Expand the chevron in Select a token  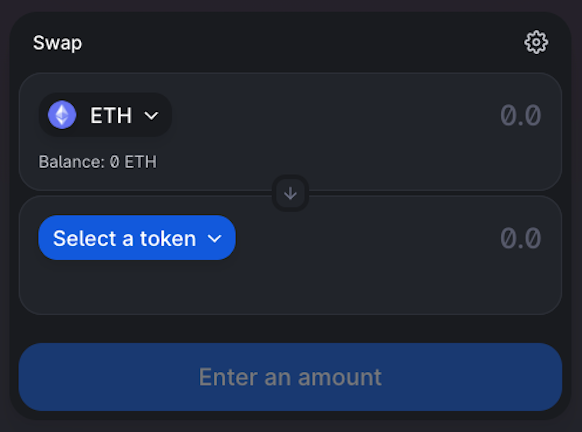tap(215, 238)
